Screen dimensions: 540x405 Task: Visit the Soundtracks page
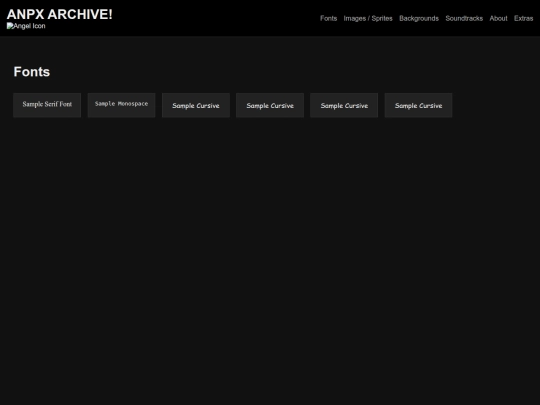pos(464,18)
